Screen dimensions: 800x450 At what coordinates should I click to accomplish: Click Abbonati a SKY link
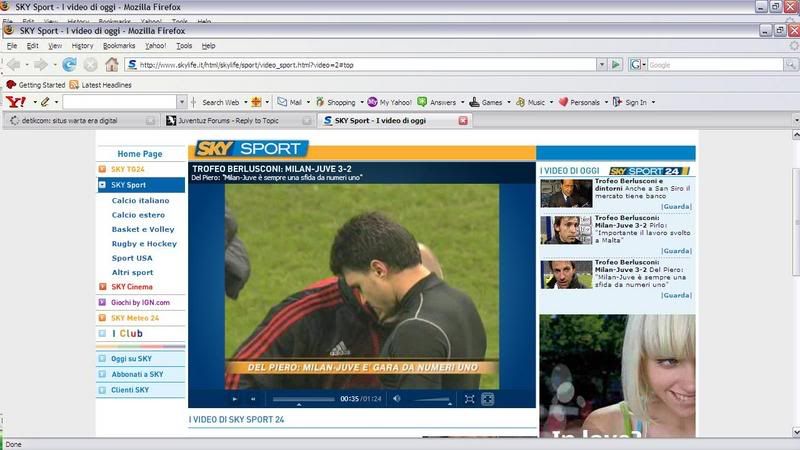137,374
